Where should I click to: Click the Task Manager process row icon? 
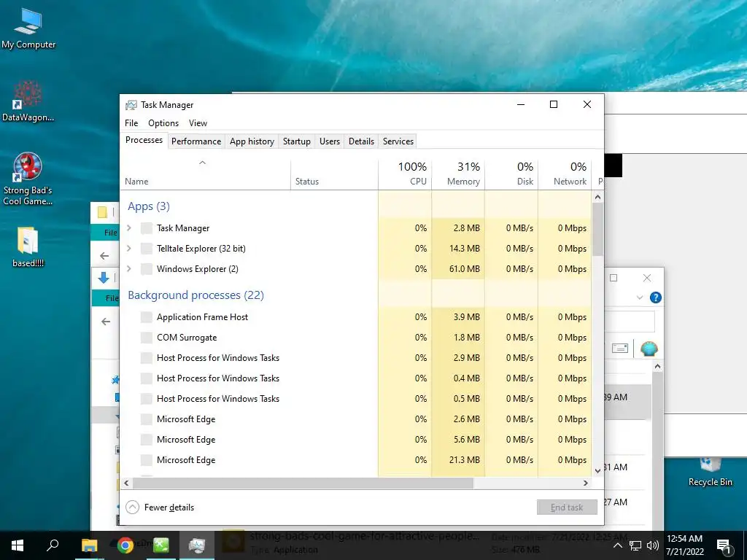[146, 228]
